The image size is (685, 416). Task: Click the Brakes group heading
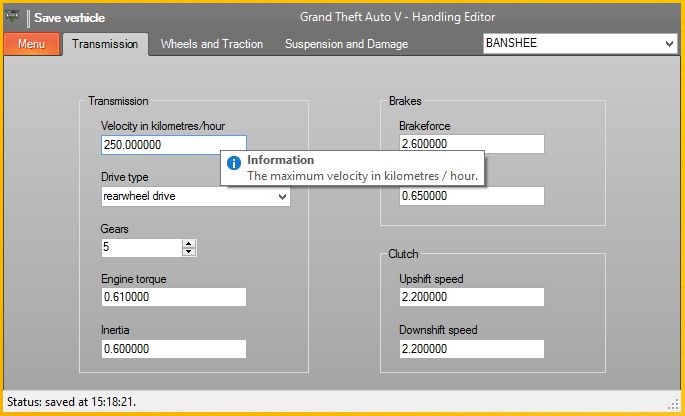[x=405, y=101]
